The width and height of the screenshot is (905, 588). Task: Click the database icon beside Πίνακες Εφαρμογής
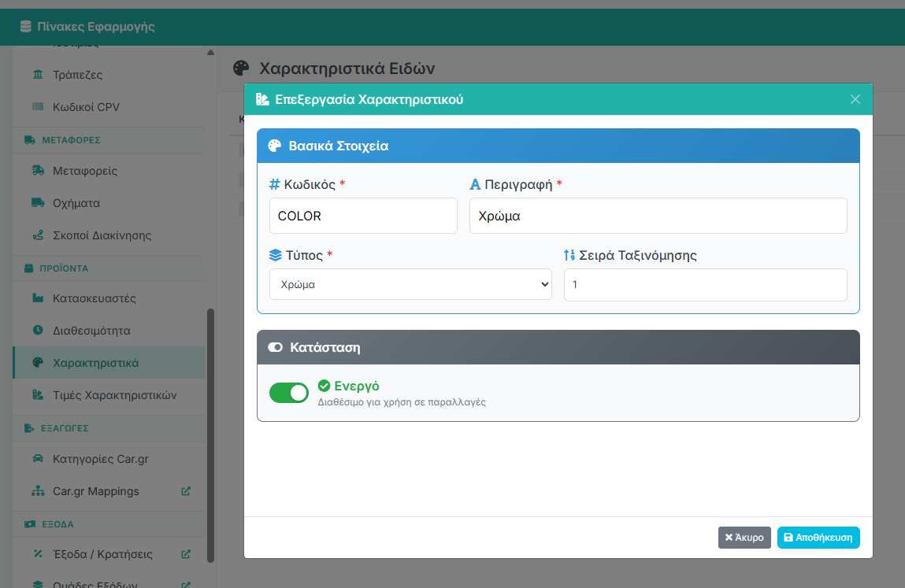[x=25, y=27]
